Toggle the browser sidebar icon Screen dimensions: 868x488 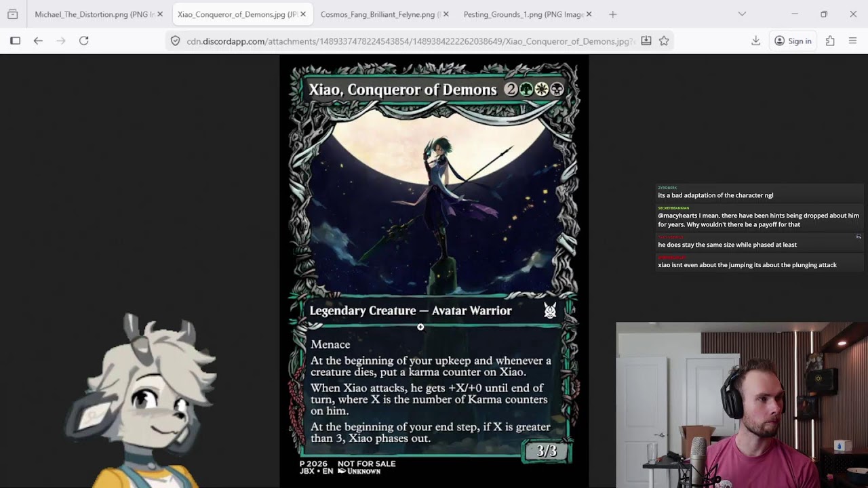coord(15,41)
